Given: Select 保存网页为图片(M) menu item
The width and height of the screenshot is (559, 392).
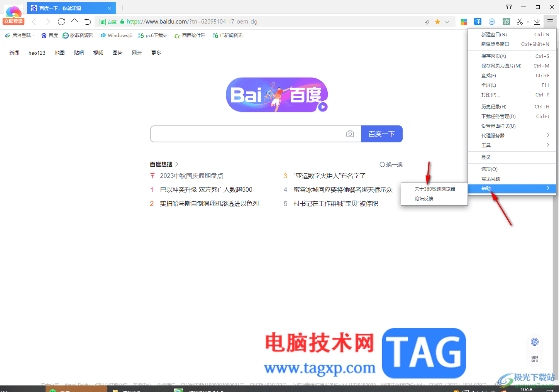Looking at the screenshot, I should (x=512, y=66).
